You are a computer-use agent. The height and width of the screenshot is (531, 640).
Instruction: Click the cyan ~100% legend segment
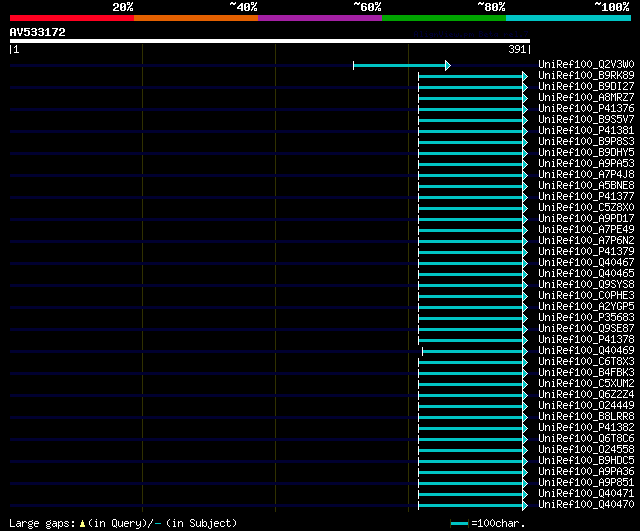click(569, 18)
